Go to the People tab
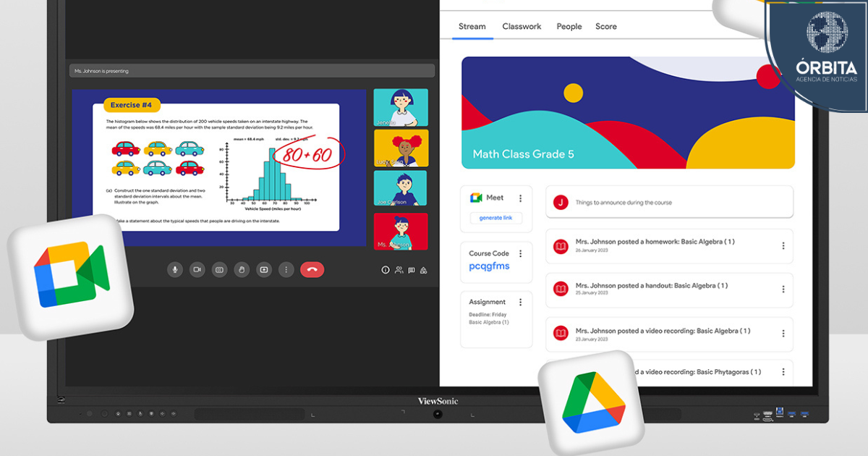Screen dimensions: 868x456 click(x=569, y=27)
